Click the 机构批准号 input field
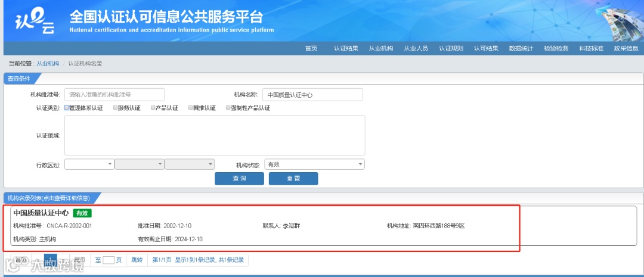Screen dimensions: 644x277 [x=114, y=94]
